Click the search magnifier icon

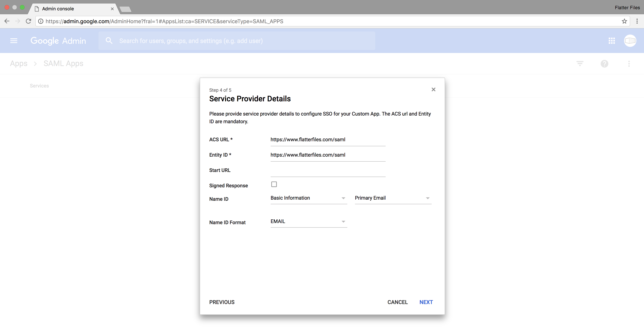click(x=109, y=41)
